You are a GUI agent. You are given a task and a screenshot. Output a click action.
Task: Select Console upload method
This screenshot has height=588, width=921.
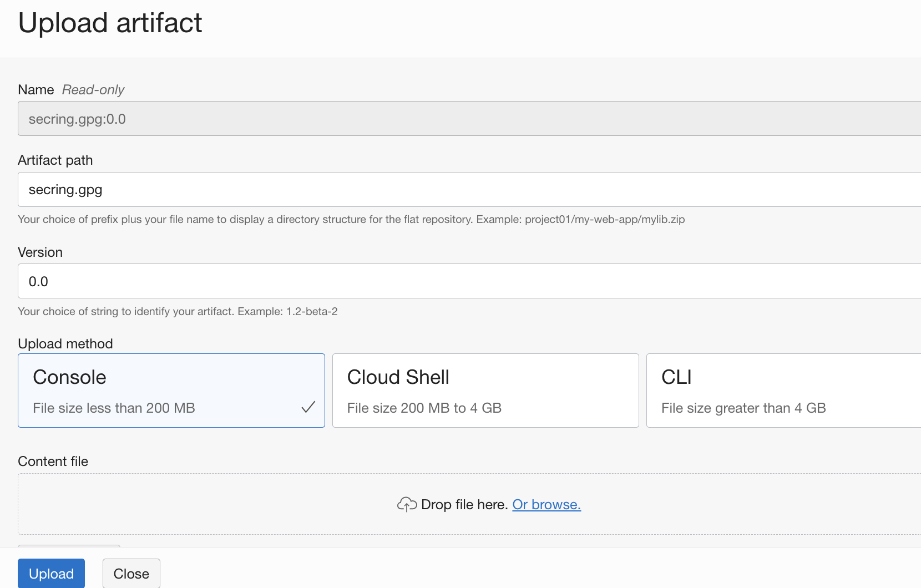[171, 391]
